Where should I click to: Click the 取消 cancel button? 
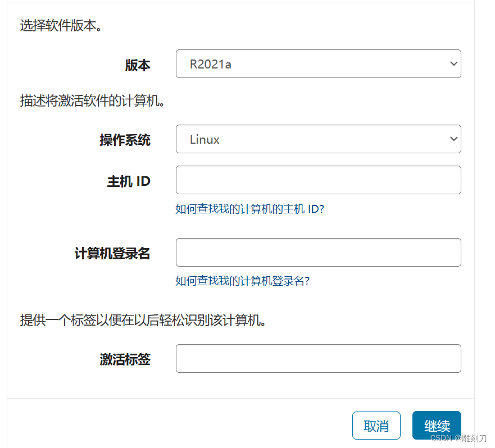[376, 426]
